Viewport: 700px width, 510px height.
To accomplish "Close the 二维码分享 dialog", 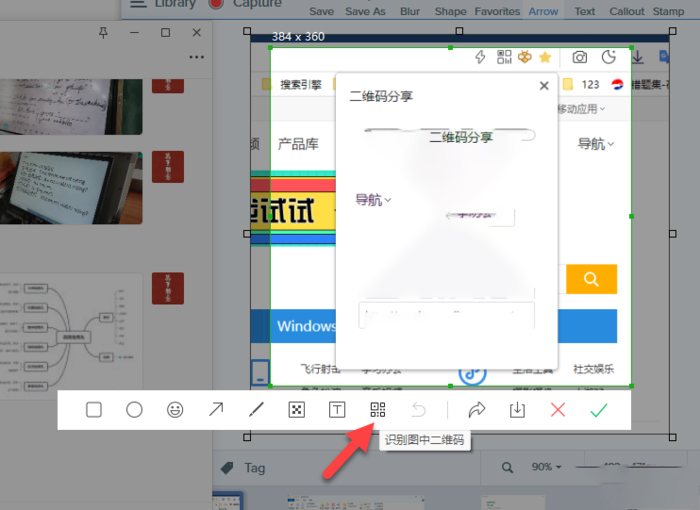I will [544, 86].
